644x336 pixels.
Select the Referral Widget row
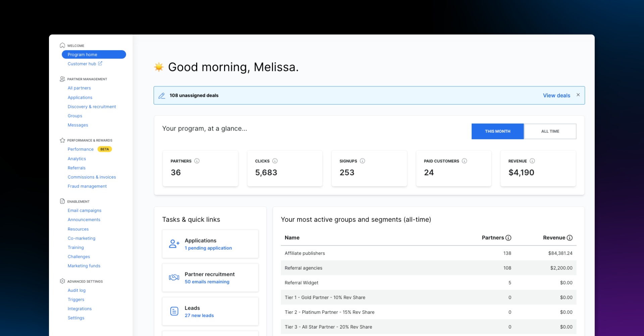428,283
